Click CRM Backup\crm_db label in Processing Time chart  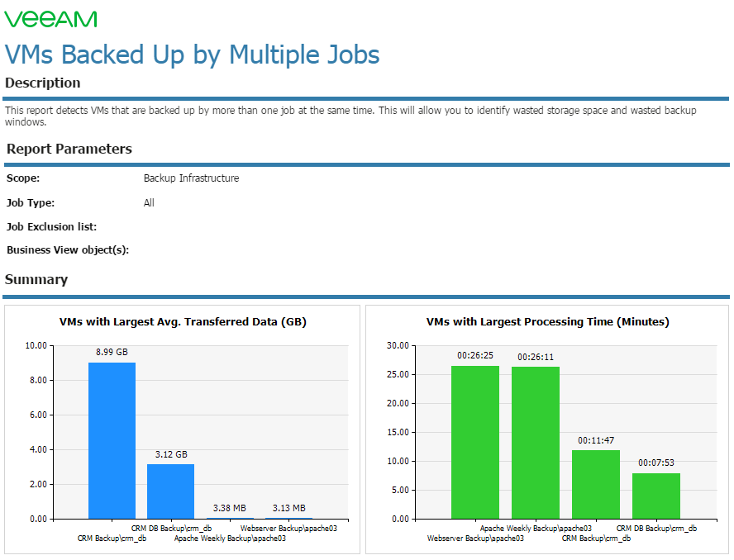pos(597,539)
